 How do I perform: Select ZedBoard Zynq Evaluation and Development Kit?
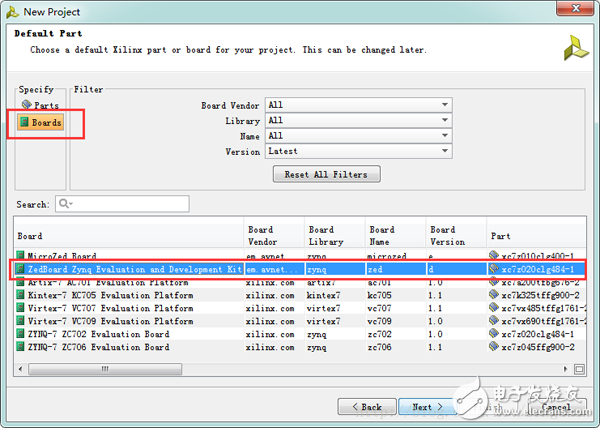point(128,269)
